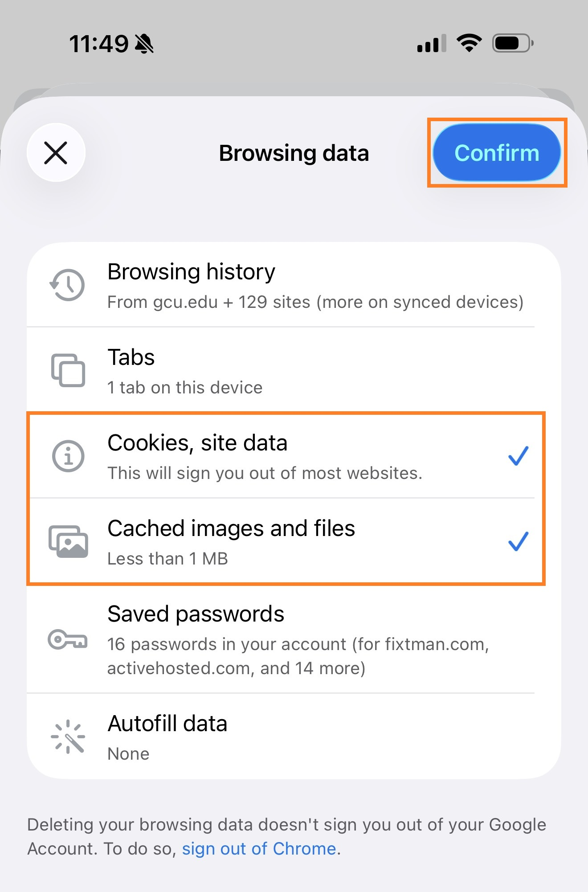588x892 pixels.
Task: Click the Cached images and files icon
Action: tap(67, 541)
